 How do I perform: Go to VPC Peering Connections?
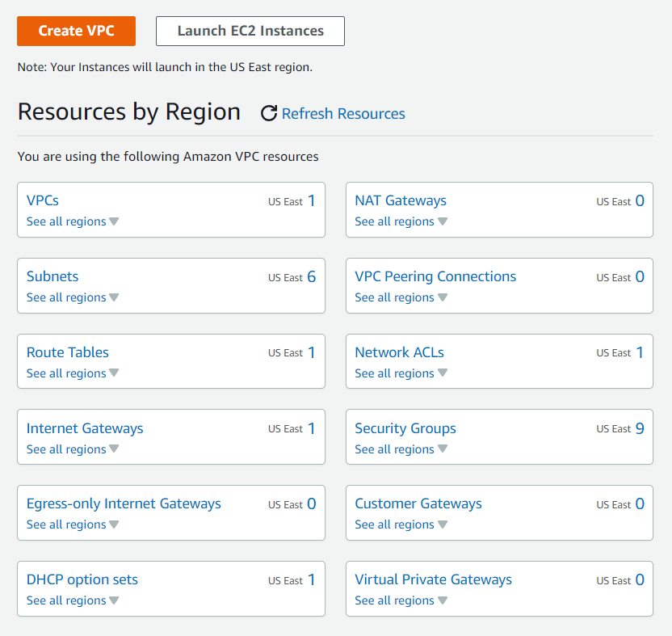[435, 276]
